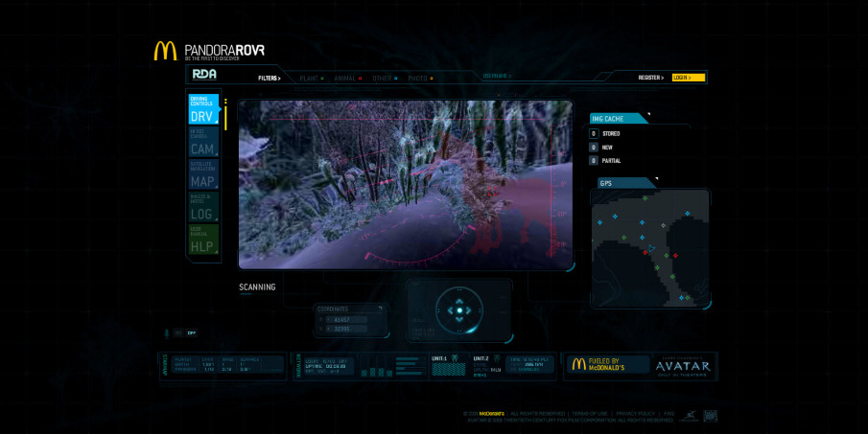The height and width of the screenshot is (434, 868).
Task: Toggle the OTHER filter
Action: 385,79
